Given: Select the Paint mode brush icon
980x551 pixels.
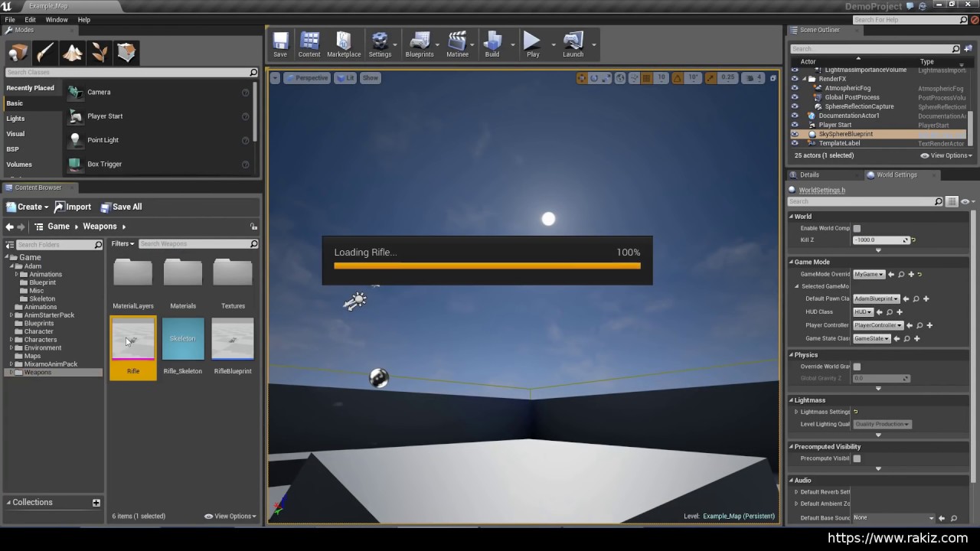Looking at the screenshot, I should click(x=44, y=52).
